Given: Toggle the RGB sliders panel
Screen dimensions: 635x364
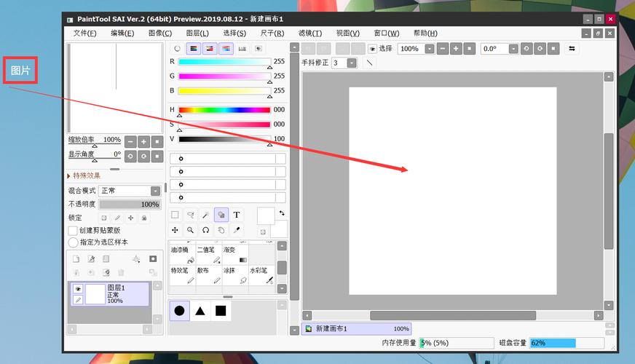Looking at the screenshot, I should pos(194,49).
